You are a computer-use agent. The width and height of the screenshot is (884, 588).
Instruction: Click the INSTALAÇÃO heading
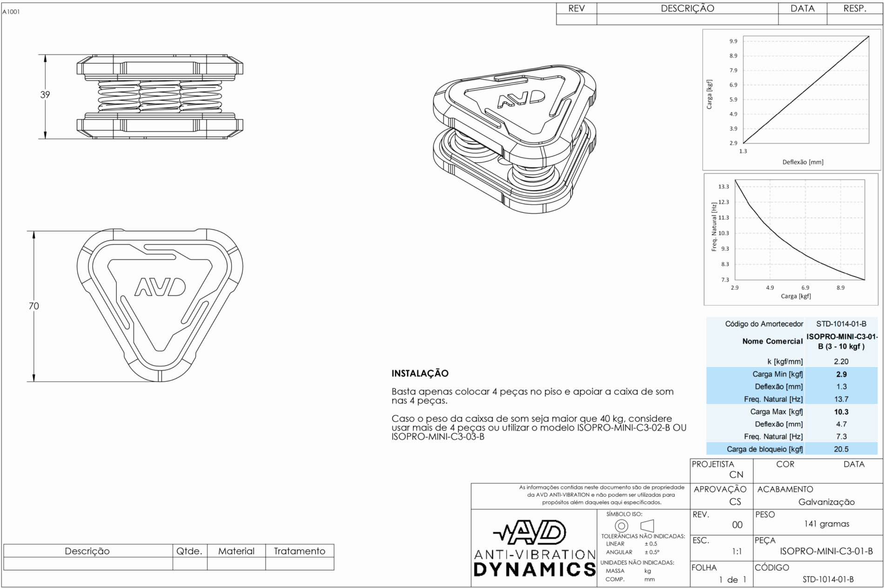pos(420,373)
